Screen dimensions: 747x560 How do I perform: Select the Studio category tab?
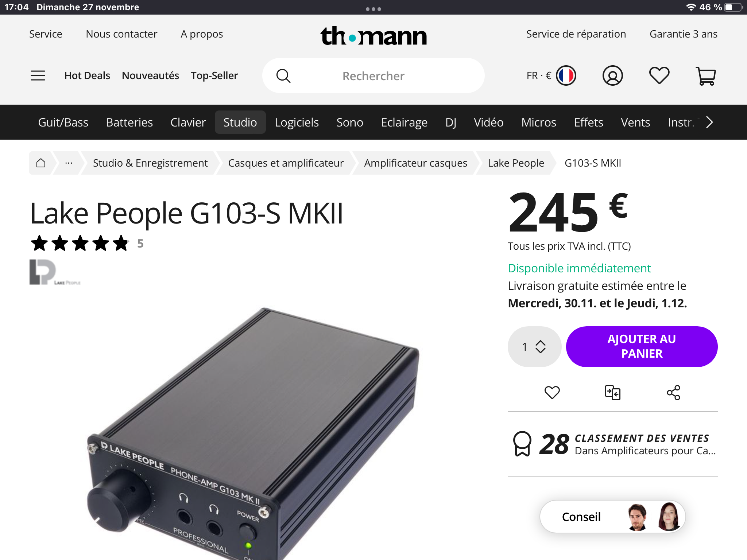click(x=240, y=122)
